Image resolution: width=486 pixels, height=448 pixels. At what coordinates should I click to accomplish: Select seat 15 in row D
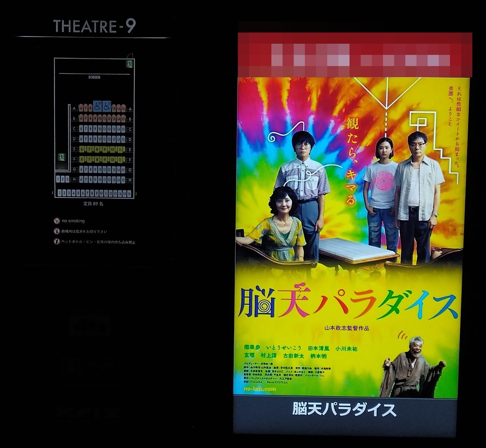123,139
